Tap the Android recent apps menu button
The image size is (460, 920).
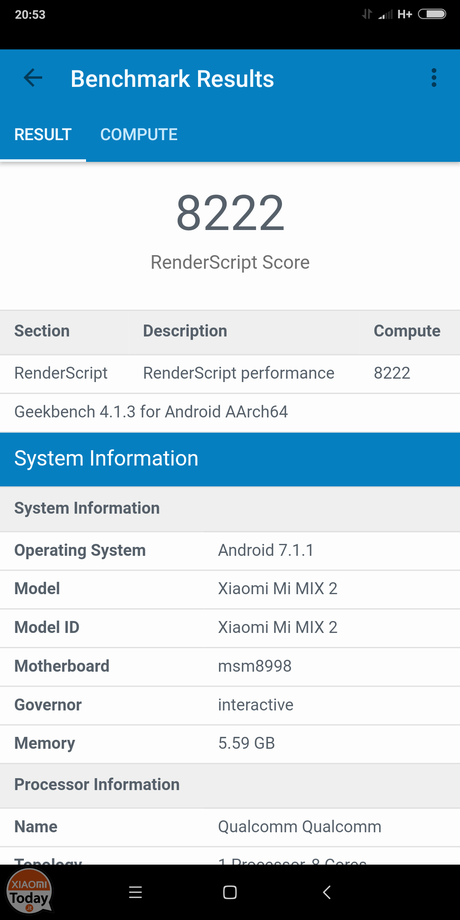[x=136, y=892]
